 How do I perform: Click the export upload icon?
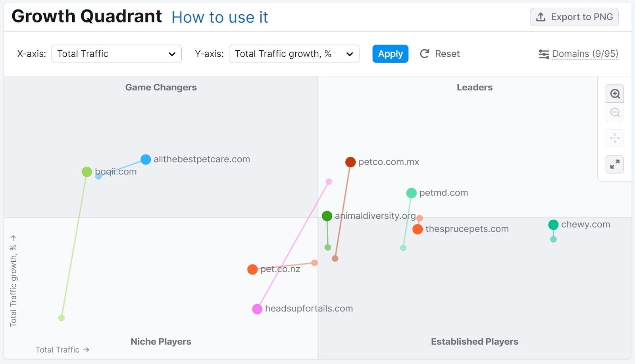pos(541,17)
